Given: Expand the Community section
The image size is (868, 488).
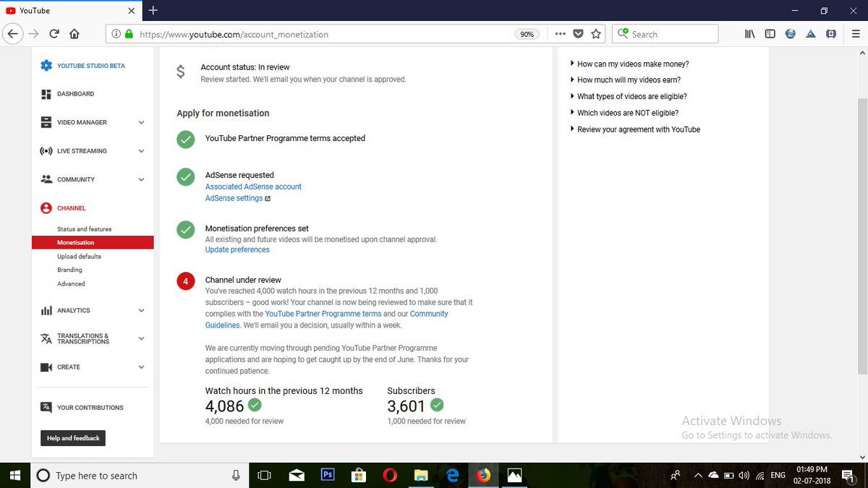Looking at the screenshot, I should click(x=141, y=180).
